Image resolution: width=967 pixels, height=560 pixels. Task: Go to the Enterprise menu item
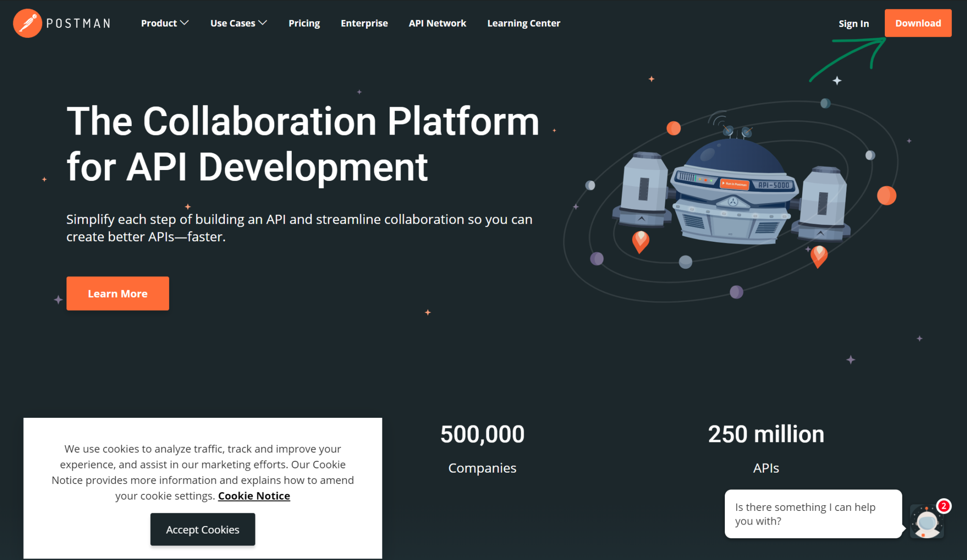pos(364,23)
